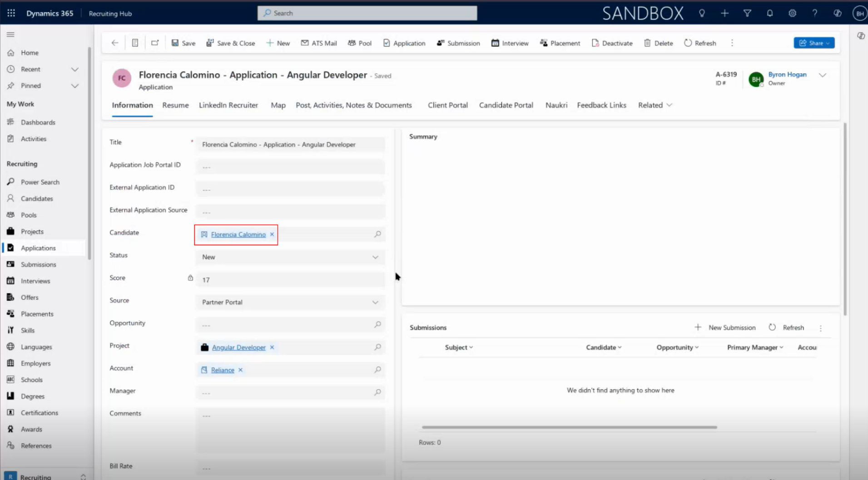The width and height of the screenshot is (868, 480).
Task: Click Save in the command bar
Action: 184,43
